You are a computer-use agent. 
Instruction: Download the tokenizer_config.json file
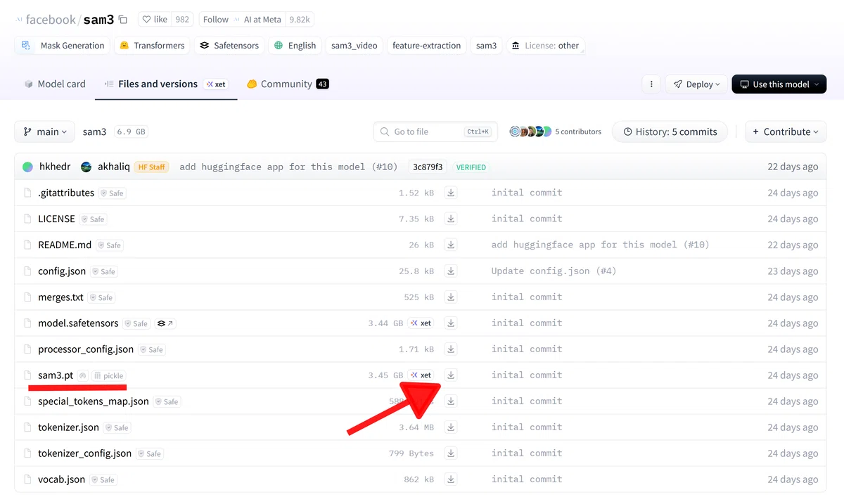click(451, 453)
